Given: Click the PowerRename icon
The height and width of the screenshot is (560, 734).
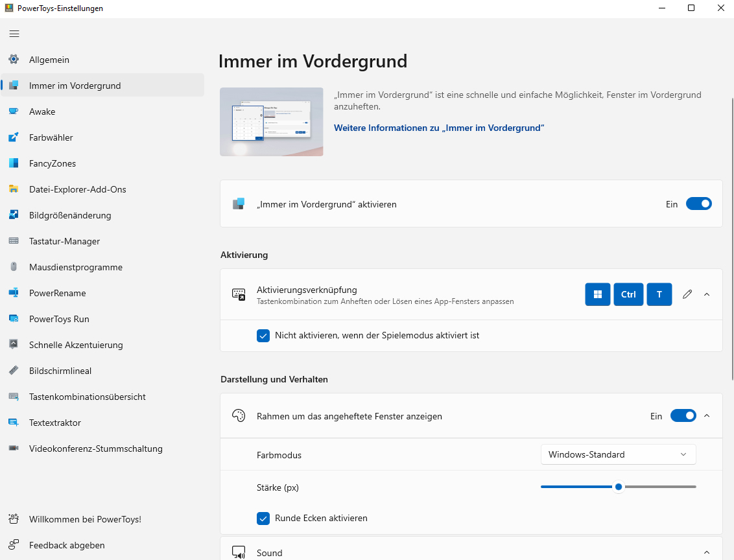Looking at the screenshot, I should tap(14, 293).
